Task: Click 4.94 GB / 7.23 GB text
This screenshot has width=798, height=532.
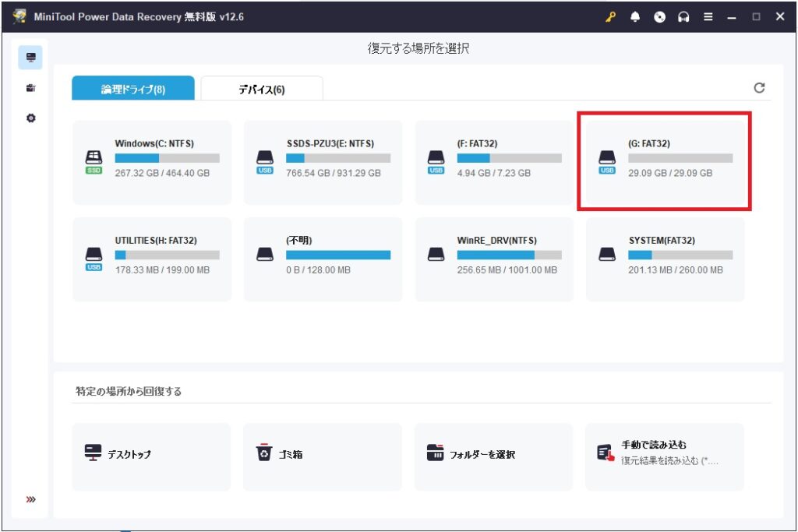Action: tap(493, 173)
